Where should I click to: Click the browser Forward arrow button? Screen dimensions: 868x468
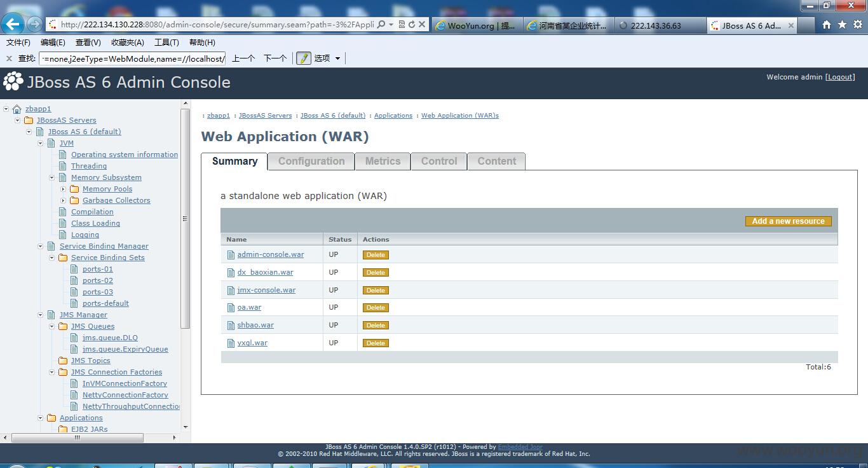pos(35,24)
